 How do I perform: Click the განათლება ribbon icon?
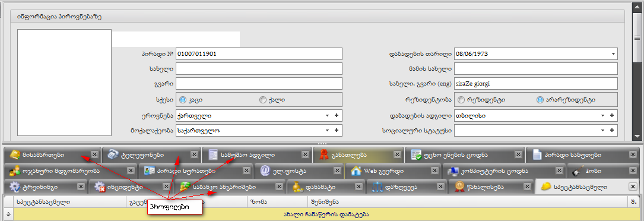[x=325, y=154]
